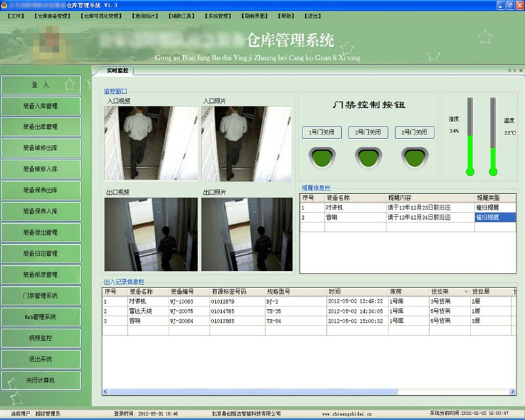Click the door 2 green indicator light
The image size is (525, 420).
pyautogui.click(x=368, y=156)
